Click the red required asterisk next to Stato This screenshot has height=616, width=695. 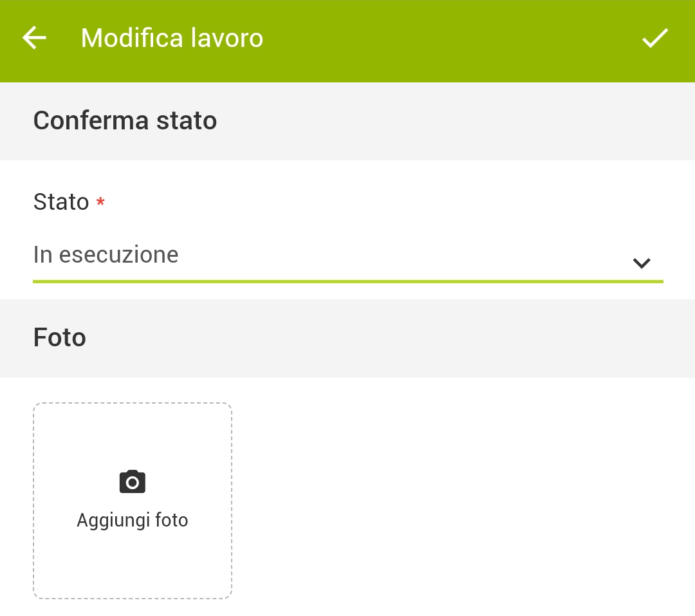pos(100,203)
